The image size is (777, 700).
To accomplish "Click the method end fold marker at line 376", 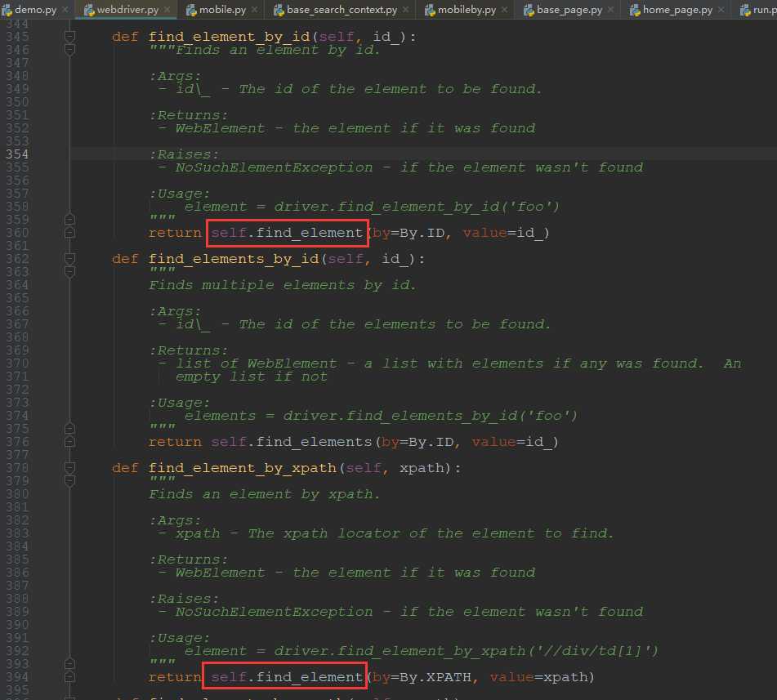I will click(x=70, y=441).
